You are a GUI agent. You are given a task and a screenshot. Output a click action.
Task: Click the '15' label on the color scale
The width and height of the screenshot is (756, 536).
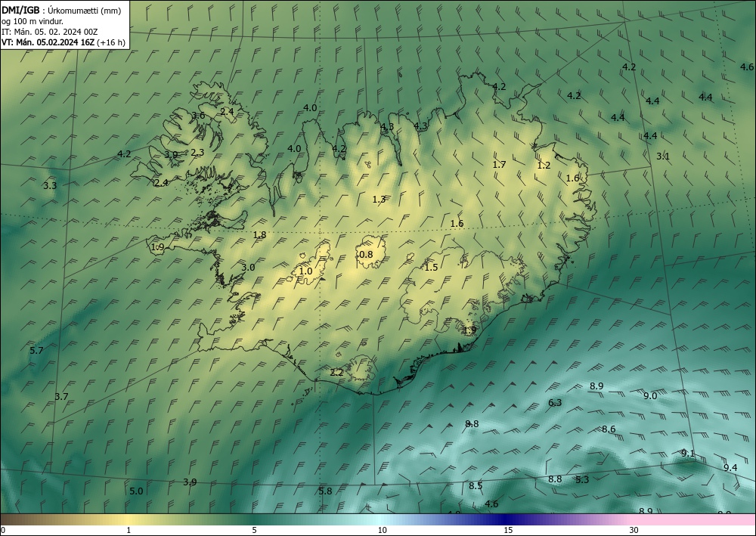[x=508, y=531]
